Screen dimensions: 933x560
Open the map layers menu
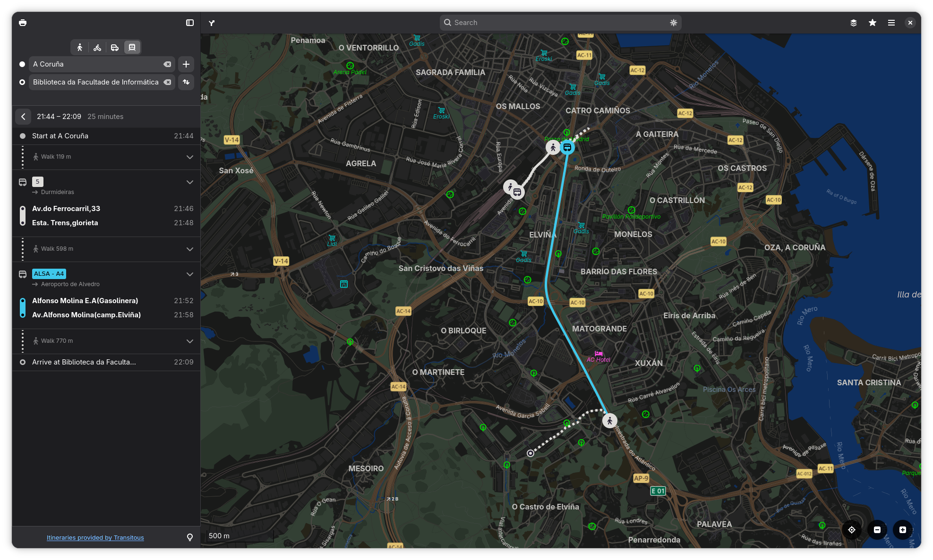click(854, 23)
